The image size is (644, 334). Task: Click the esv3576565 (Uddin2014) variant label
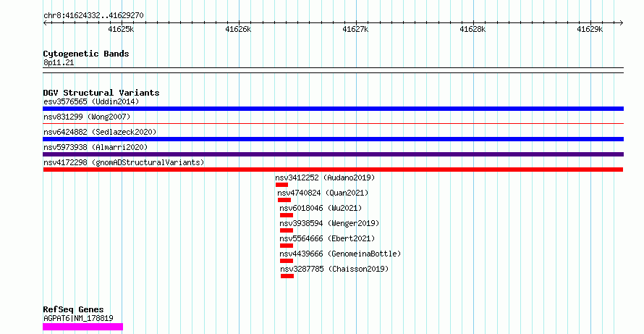coord(91,101)
